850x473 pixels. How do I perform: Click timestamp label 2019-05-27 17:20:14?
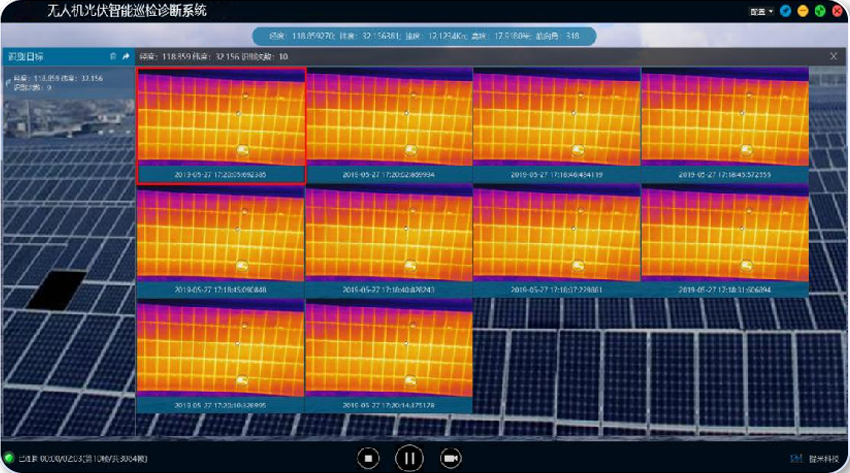[388, 405]
